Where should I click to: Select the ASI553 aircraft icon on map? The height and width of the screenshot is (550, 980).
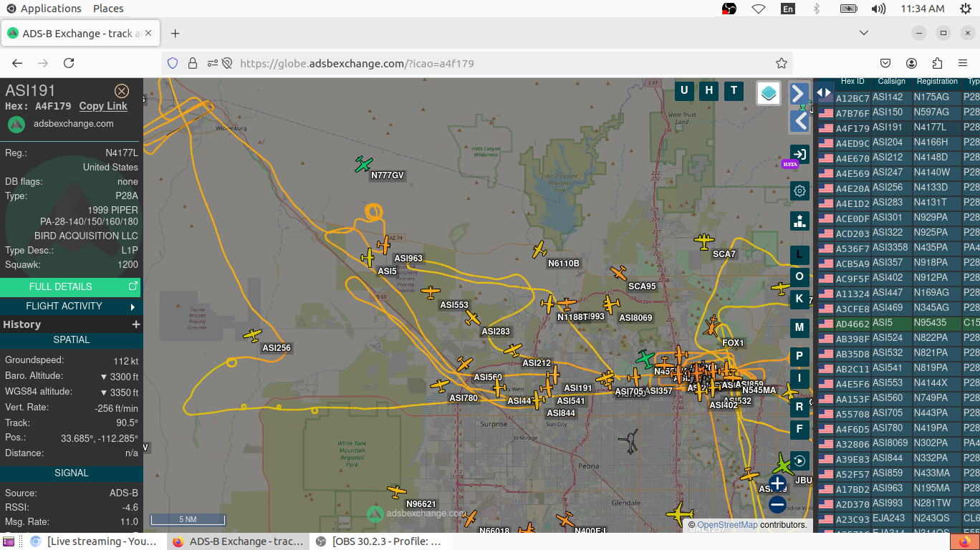point(431,292)
